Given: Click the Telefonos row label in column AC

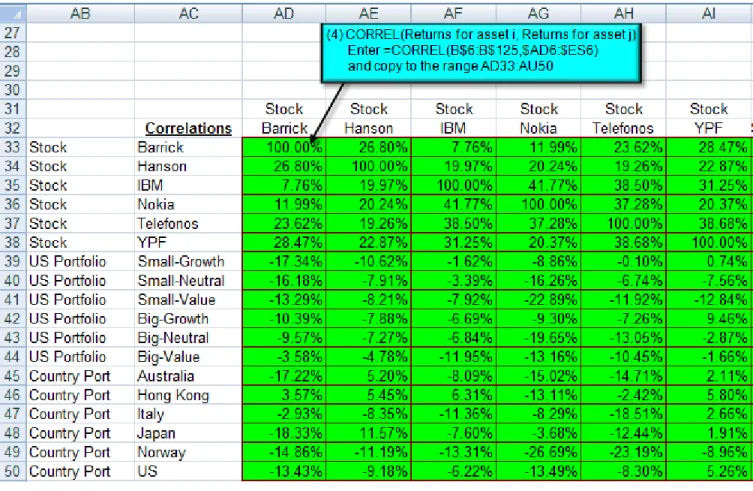Looking at the screenshot, I should pos(188,223).
